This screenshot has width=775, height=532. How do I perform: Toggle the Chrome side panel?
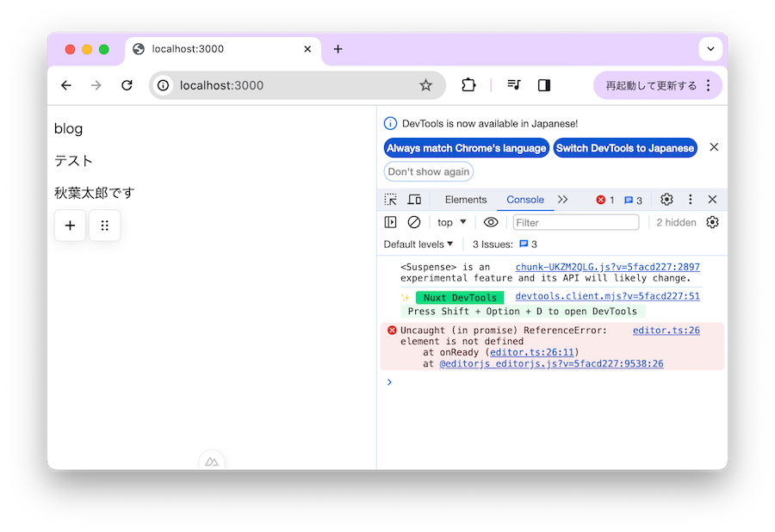(x=544, y=85)
